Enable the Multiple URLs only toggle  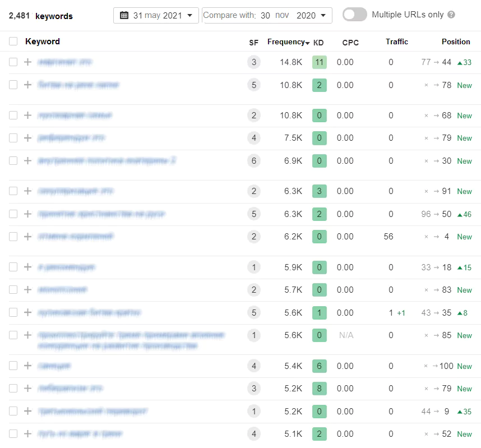point(354,15)
